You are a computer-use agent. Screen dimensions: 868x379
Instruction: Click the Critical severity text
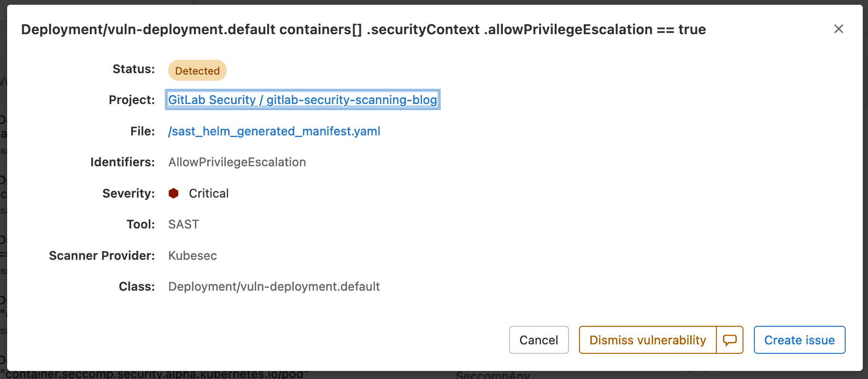pos(209,193)
